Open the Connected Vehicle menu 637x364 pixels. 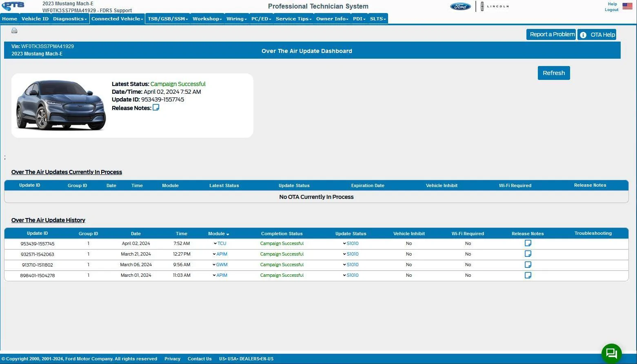[117, 19]
